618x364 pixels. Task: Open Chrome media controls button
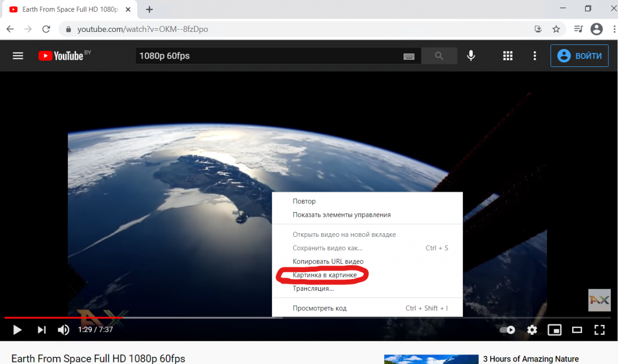578,29
